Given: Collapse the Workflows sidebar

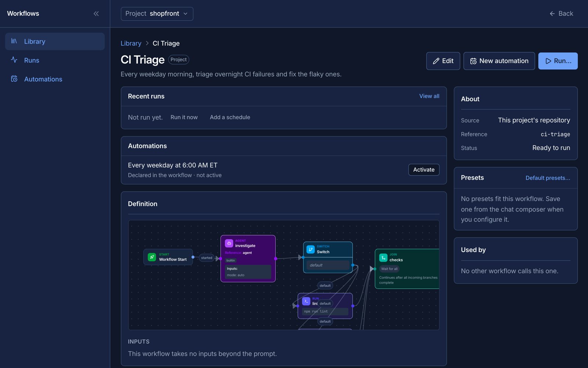Looking at the screenshot, I should [x=96, y=14].
